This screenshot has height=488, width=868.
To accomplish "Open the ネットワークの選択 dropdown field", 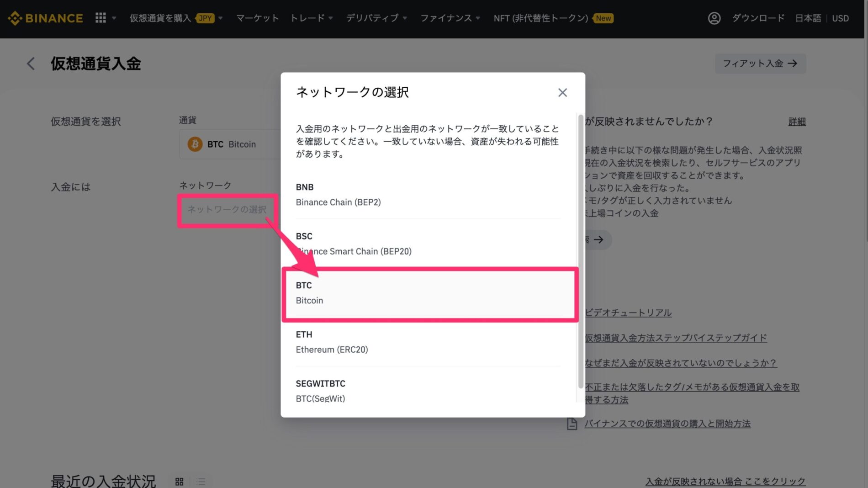I will pos(228,210).
